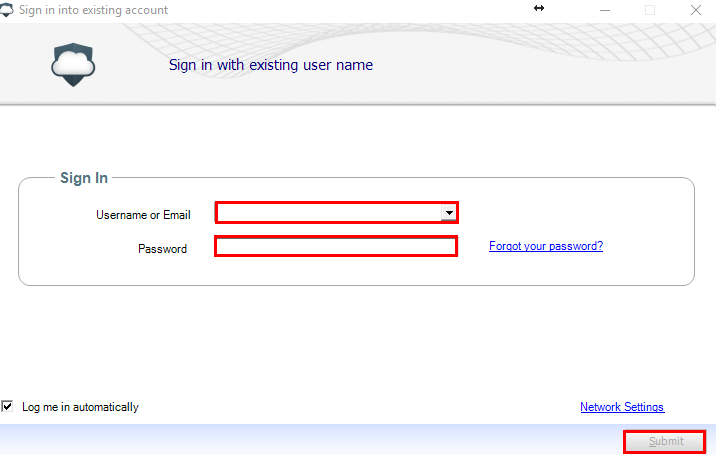The width and height of the screenshot is (716, 455).
Task: Click the Password label
Action: click(x=163, y=249)
